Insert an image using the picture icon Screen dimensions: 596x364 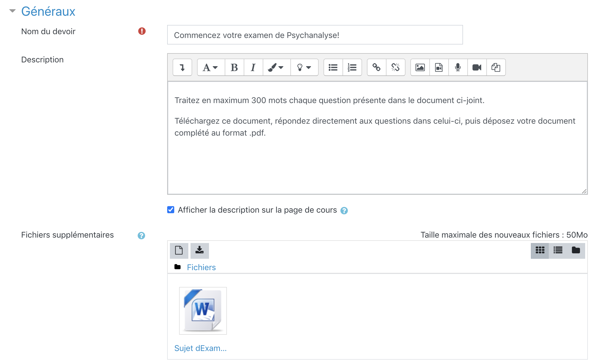pyautogui.click(x=420, y=67)
